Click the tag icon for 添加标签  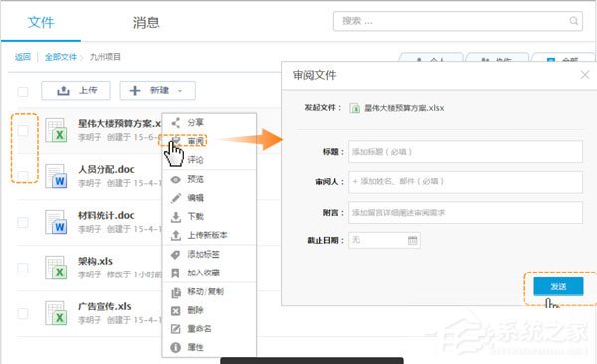tap(175, 254)
